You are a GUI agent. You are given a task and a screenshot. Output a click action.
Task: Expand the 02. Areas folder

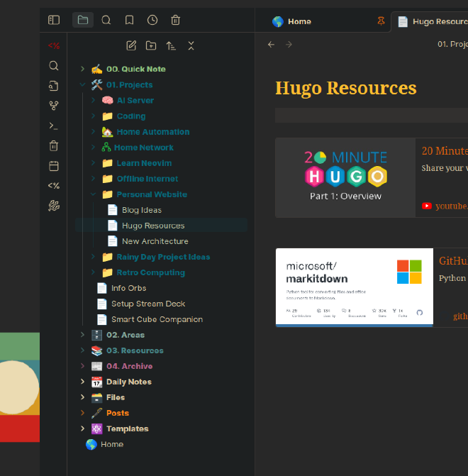click(x=82, y=335)
